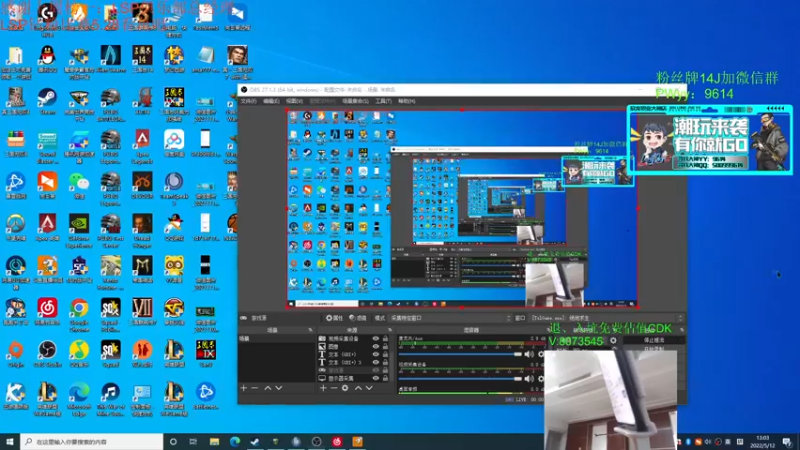Pop out the 来源 dock panel
Image resolution: width=800 pixels, height=450 pixels.
click(x=390, y=330)
